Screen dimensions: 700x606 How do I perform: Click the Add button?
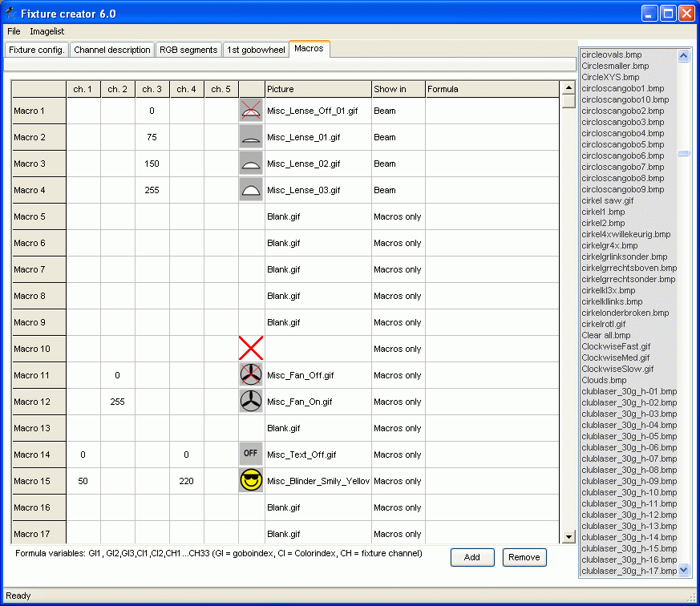(472, 557)
